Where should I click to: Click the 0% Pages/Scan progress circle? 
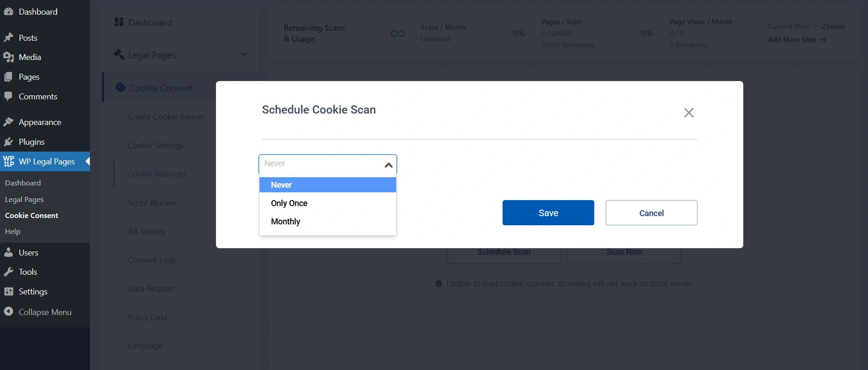pos(519,33)
